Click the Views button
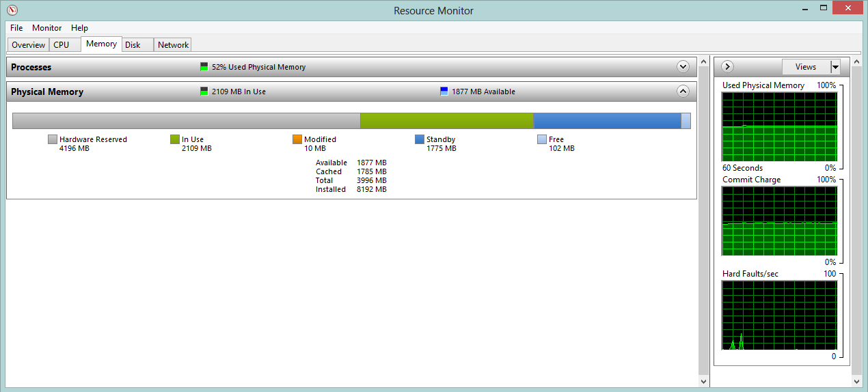Image resolution: width=868 pixels, height=392 pixels. (806, 67)
